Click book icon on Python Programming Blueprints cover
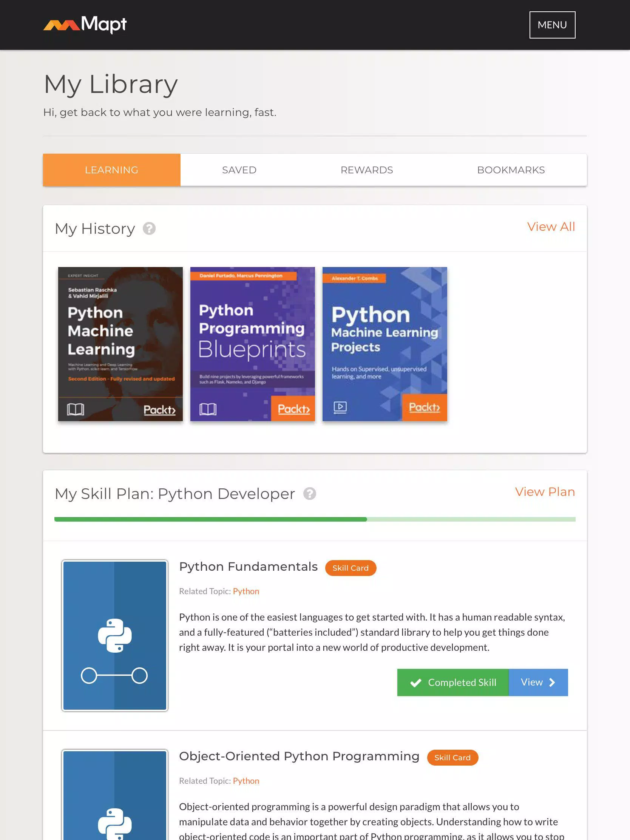630x840 pixels. click(208, 409)
